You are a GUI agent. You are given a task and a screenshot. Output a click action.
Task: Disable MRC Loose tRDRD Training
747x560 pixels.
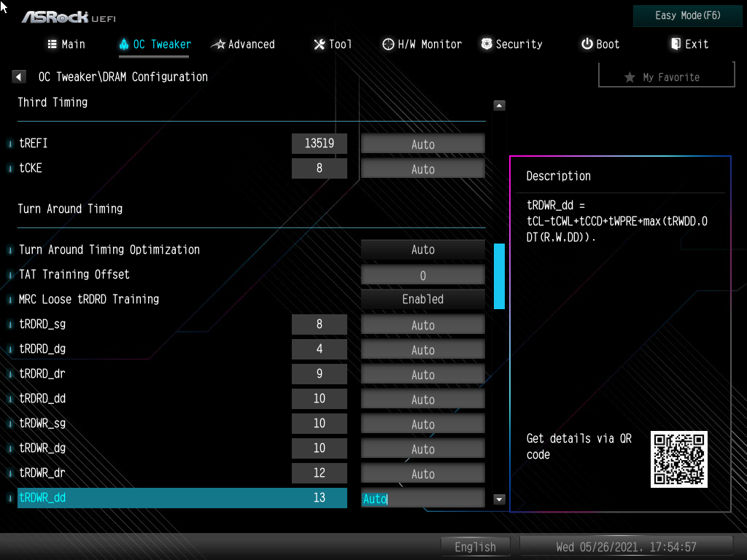[x=422, y=299]
